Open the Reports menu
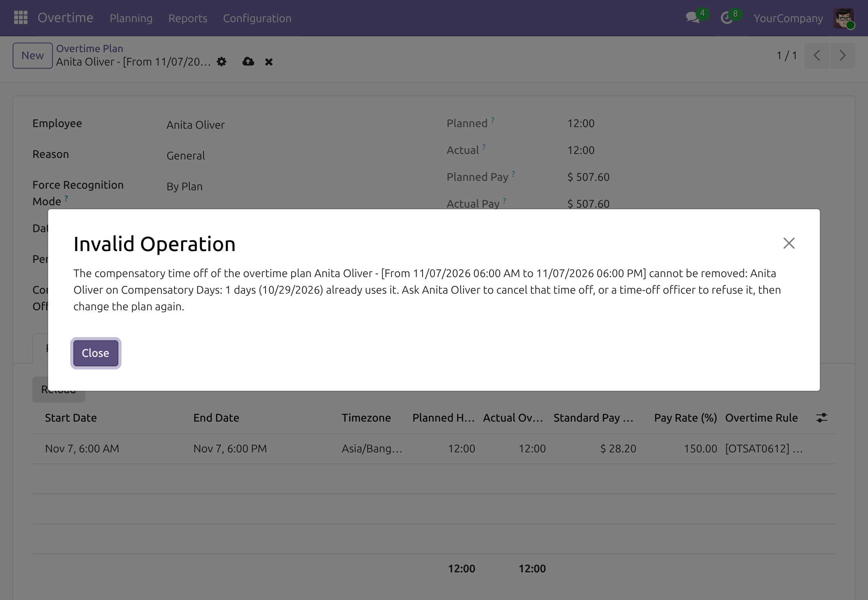Screen dimensions: 868x600 point(188,18)
